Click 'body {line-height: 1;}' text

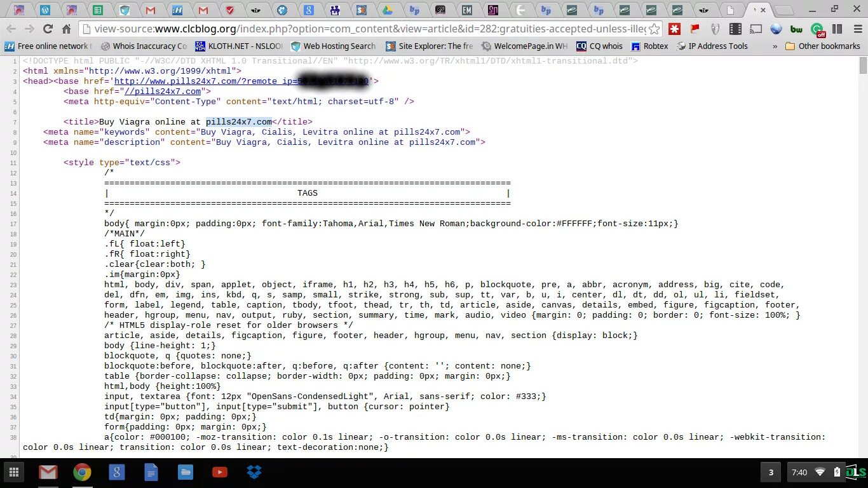pos(160,346)
